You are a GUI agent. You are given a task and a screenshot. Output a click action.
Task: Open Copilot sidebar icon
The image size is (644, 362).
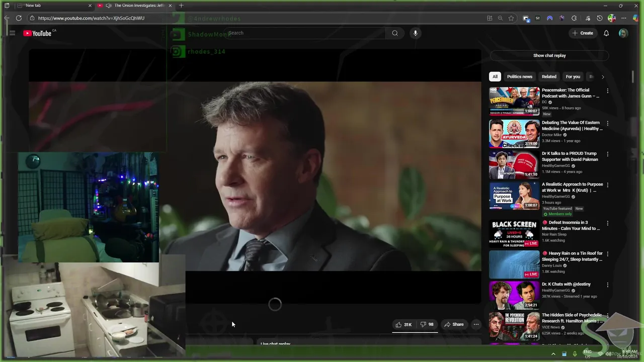tap(636, 18)
